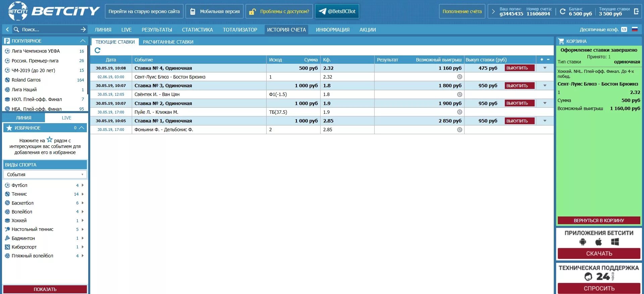Open the Акции menu
The image size is (644, 294).
pos(368,30)
